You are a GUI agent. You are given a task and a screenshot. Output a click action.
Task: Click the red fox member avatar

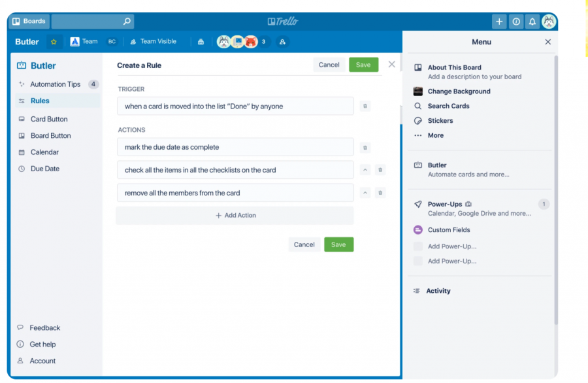(251, 42)
